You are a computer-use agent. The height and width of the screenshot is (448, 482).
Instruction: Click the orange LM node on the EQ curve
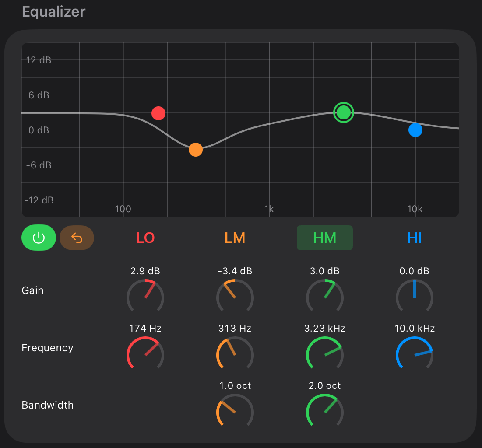(x=196, y=150)
